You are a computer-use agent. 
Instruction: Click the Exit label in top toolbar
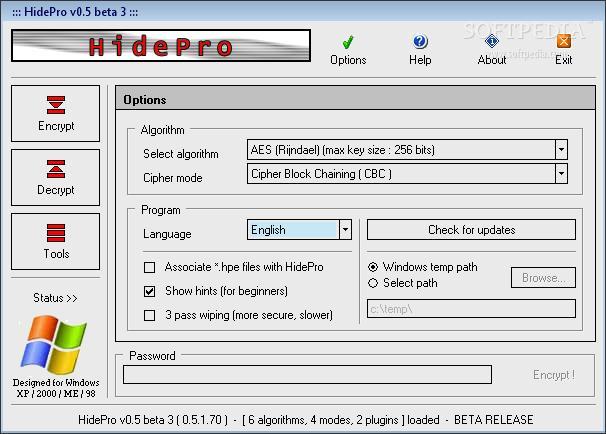pyautogui.click(x=563, y=60)
